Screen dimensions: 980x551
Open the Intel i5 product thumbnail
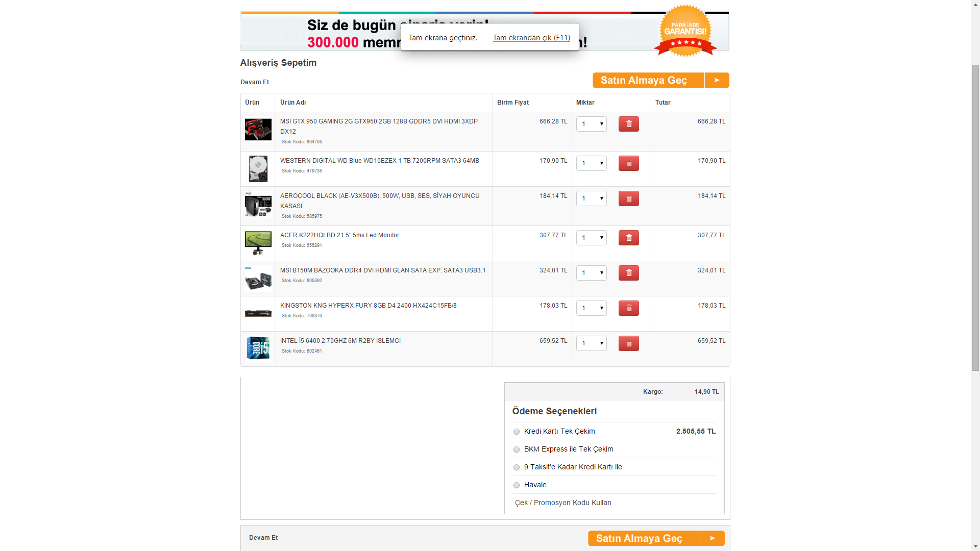258,348
